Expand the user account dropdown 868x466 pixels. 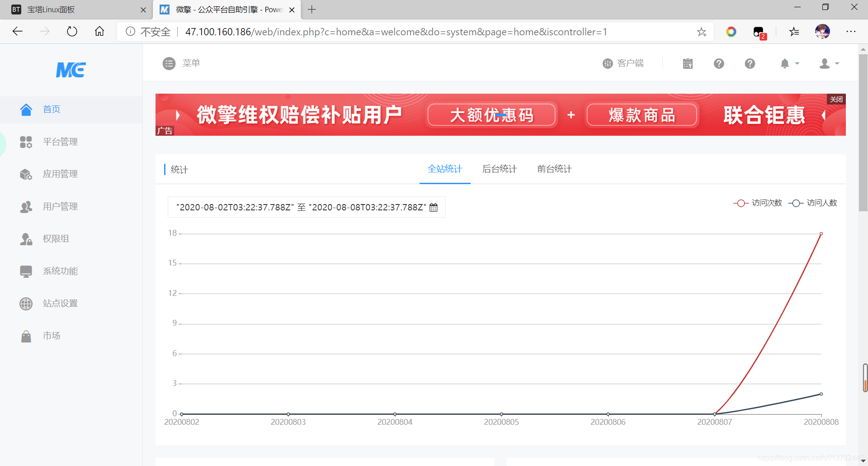(829, 63)
